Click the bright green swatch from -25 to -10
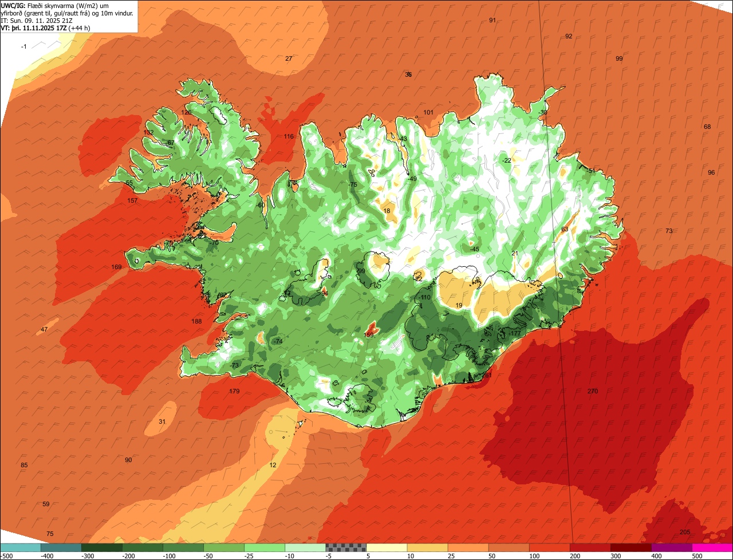The height and width of the screenshot is (560, 733). pyautogui.click(x=264, y=547)
